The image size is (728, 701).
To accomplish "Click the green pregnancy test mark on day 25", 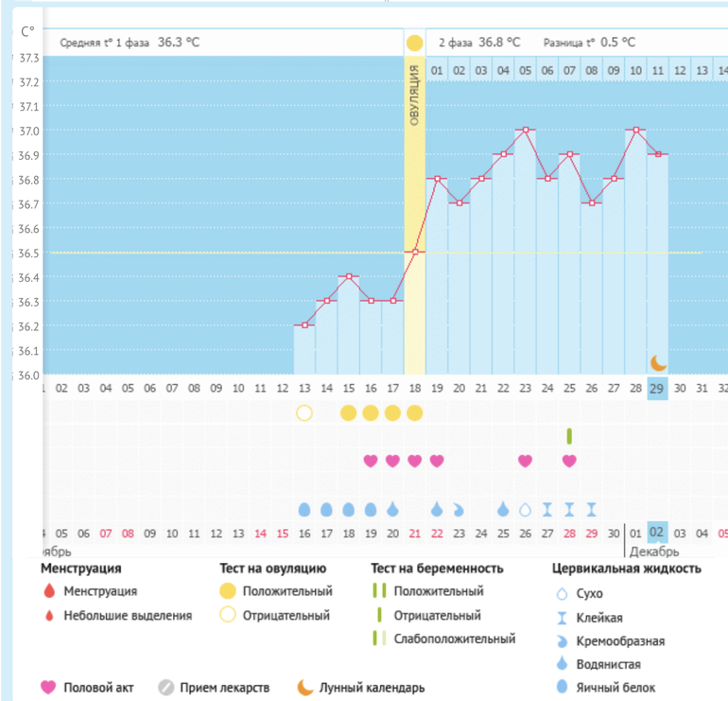I will pyautogui.click(x=569, y=435).
